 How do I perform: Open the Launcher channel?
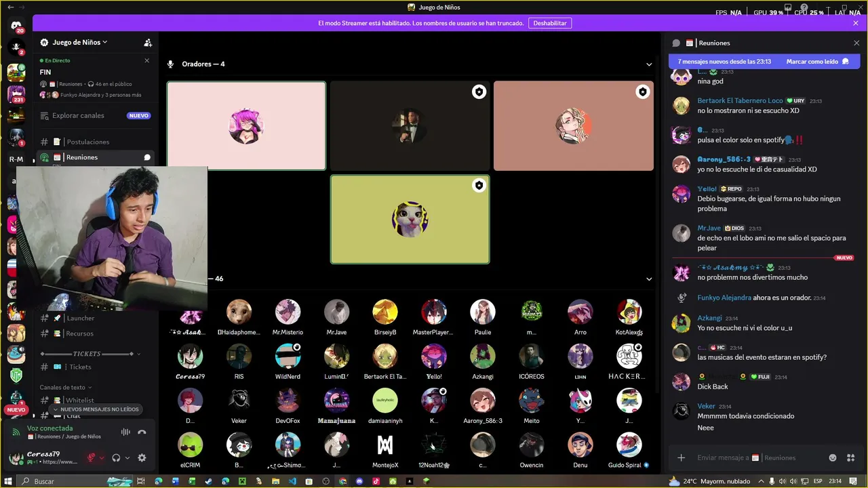pyautogui.click(x=95, y=318)
